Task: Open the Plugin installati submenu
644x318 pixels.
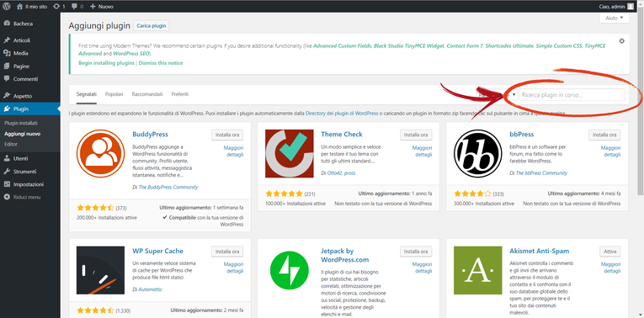Action: (21, 123)
